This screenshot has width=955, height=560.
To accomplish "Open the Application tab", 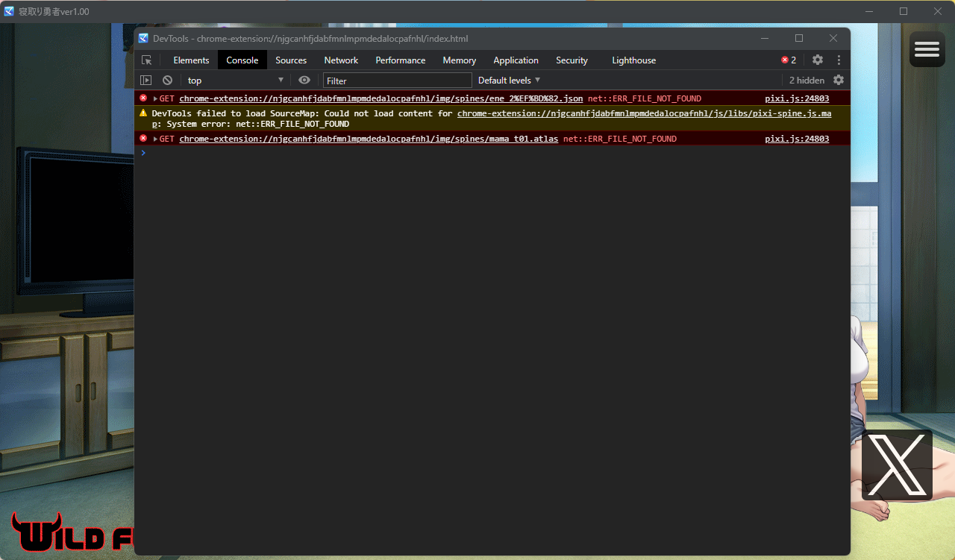I will coord(516,60).
